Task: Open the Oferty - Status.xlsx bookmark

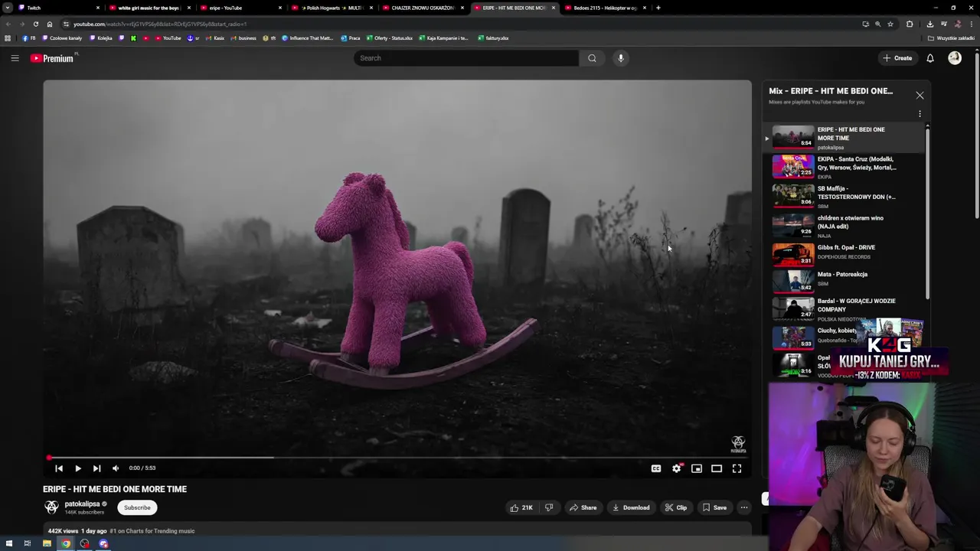Action: click(390, 38)
